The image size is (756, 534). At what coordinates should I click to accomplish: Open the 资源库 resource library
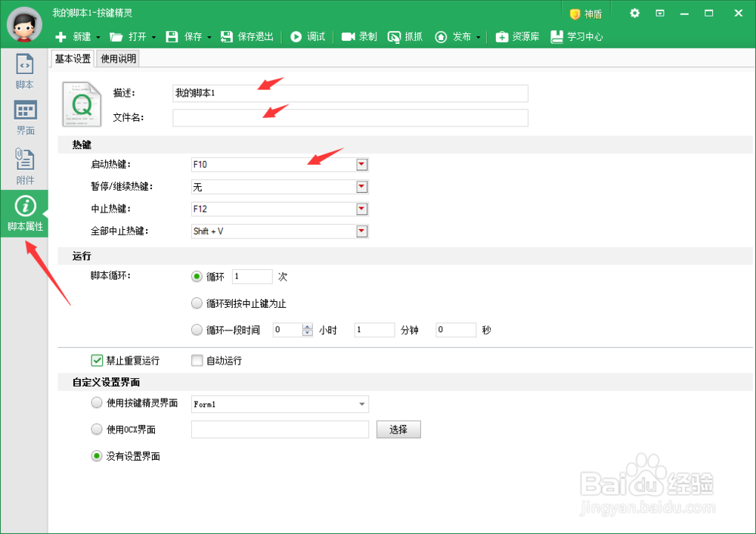pos(517,36)
